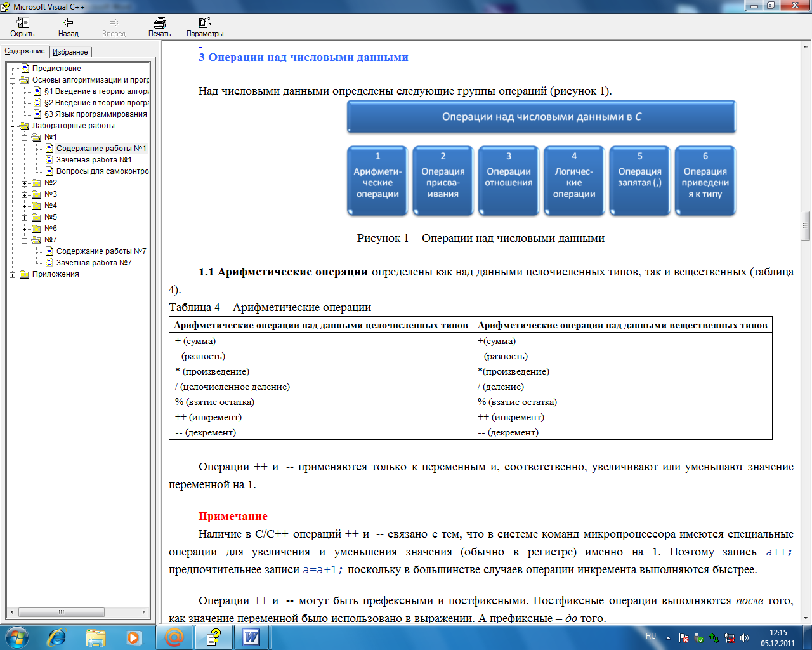Open Windows Explorer from taskbar
812x650 pixels.
(x=96, y=637)
